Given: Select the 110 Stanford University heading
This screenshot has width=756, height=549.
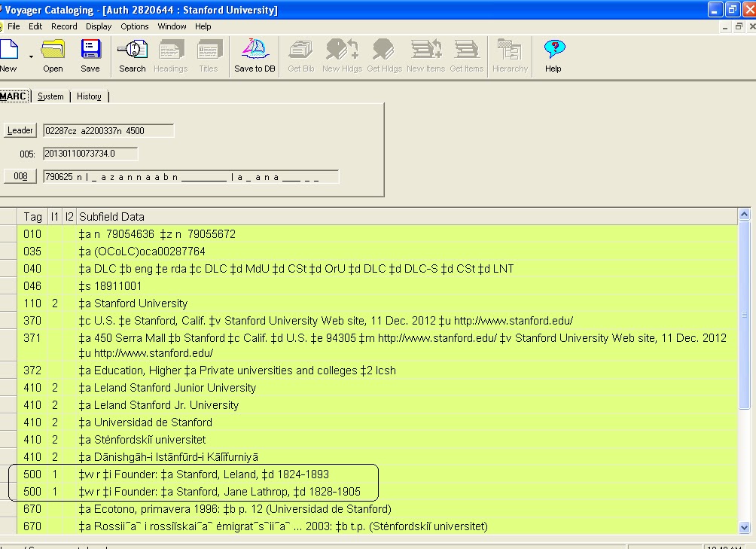Looking at the screenshot, I should click(407, 303).
